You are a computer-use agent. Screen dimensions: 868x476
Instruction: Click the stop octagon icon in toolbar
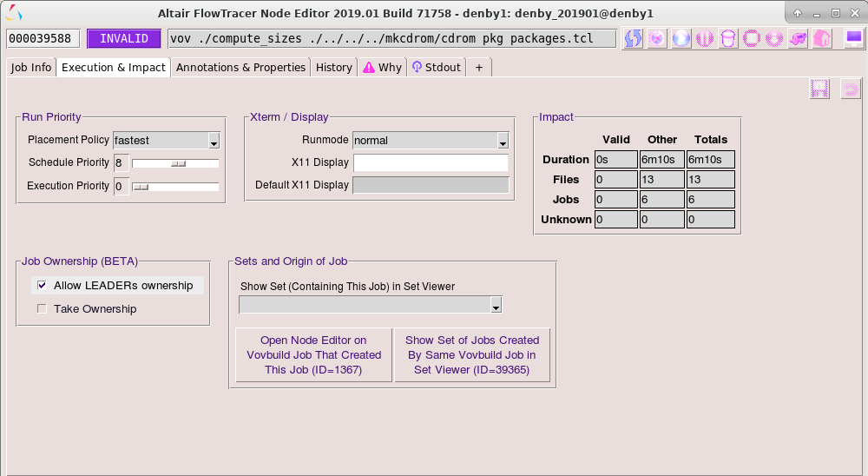pyautogui.click(x=752, y=39)
